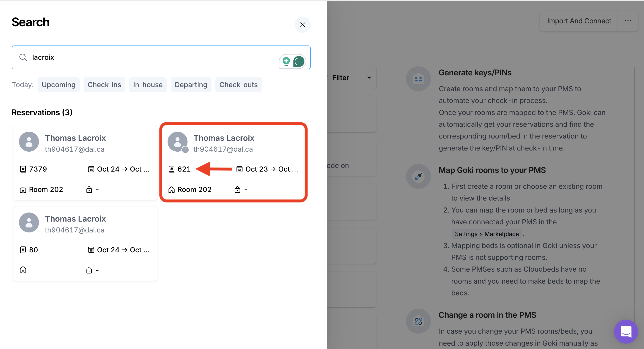Click the magnifying glass search icon
644x349 pixels.
23,57
